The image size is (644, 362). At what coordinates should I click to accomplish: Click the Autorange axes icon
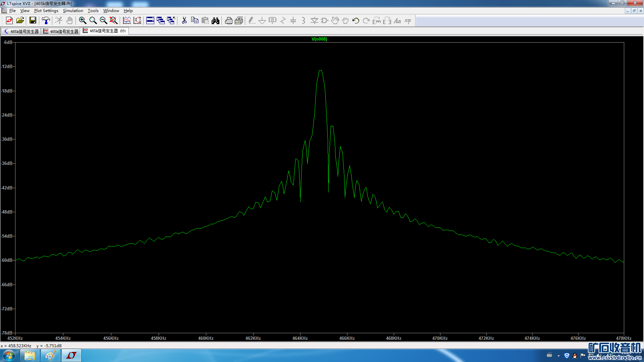[137, 21]
